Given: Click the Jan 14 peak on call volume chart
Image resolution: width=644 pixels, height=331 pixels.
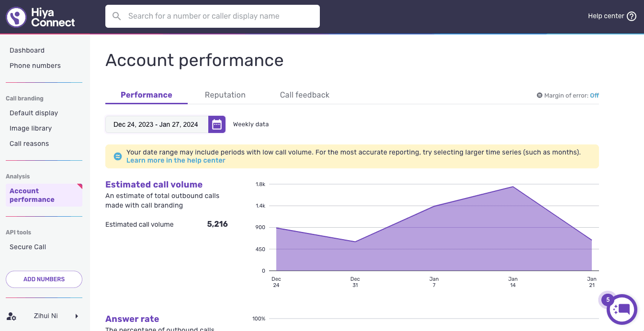Looking at the screenshot, I should tap(513, 187).
